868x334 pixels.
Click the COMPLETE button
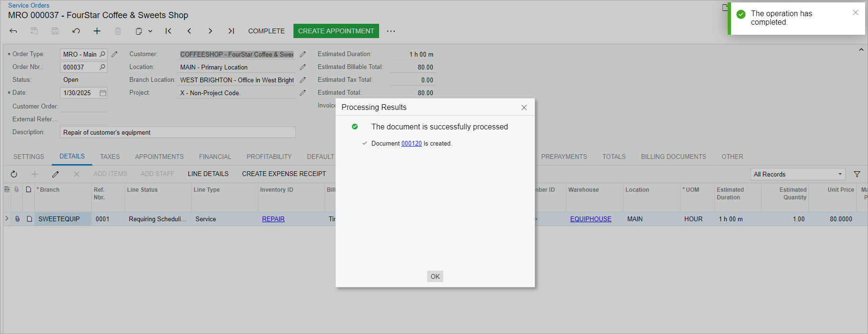266,31
